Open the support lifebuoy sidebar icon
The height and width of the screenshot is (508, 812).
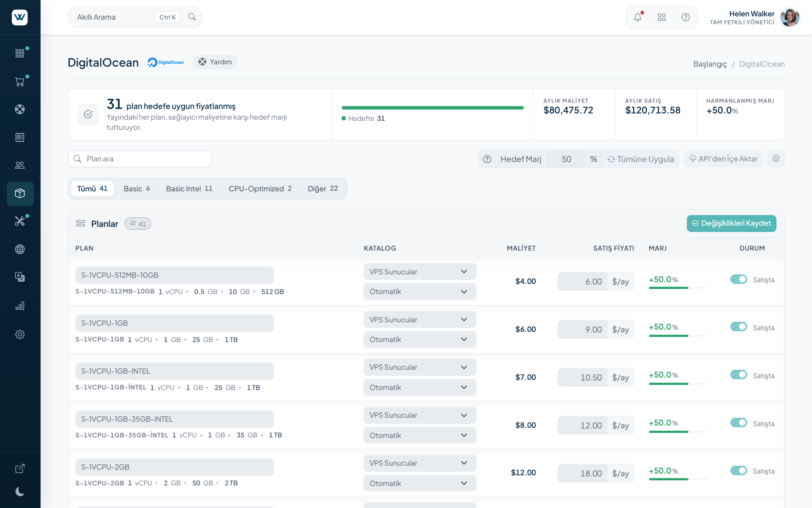coord(20,109)
